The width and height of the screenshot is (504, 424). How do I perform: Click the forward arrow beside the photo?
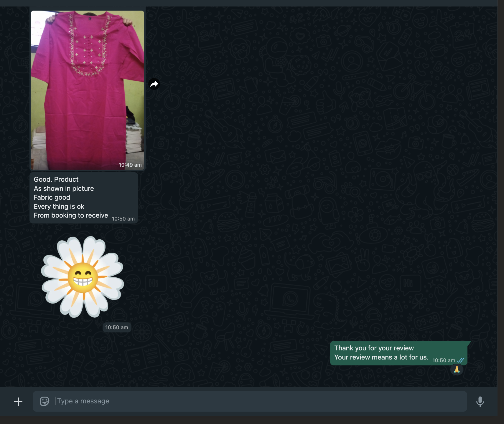click(x=154, y=84)
